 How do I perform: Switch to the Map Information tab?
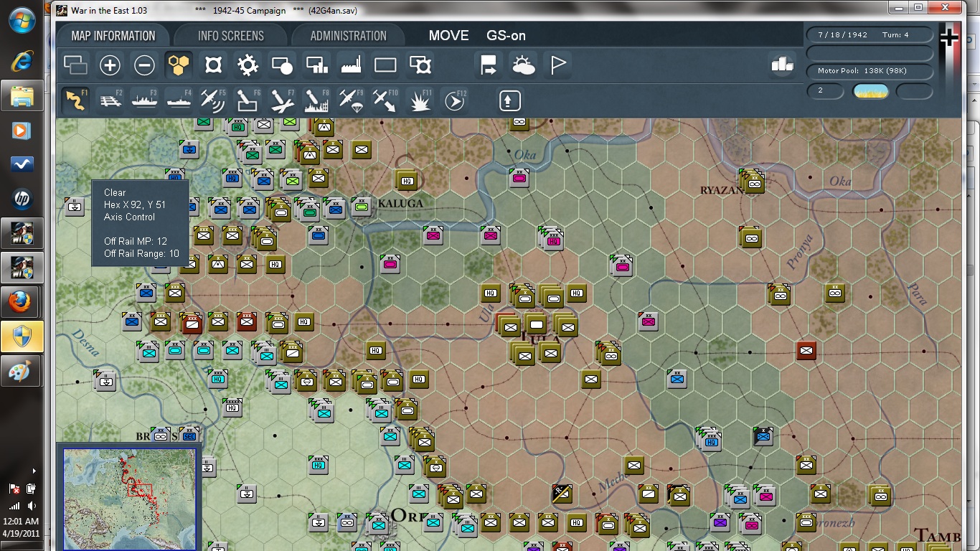pos(113,36)
